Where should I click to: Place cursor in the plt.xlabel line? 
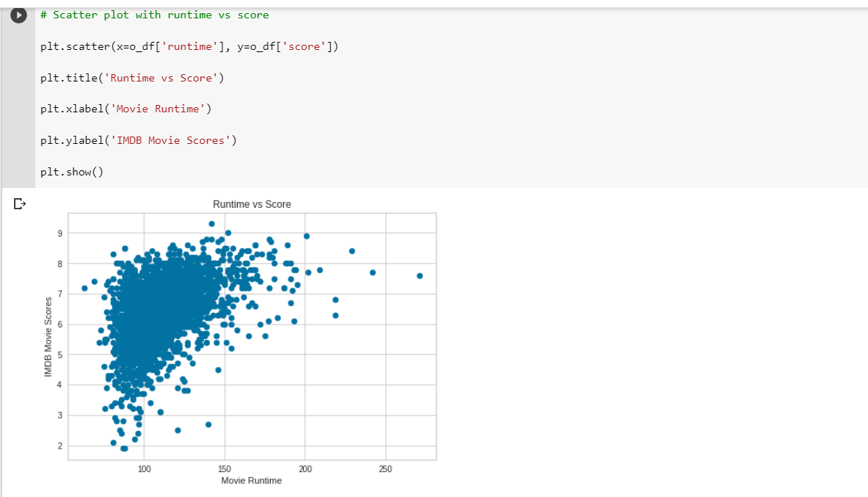[x=125, y=109]
